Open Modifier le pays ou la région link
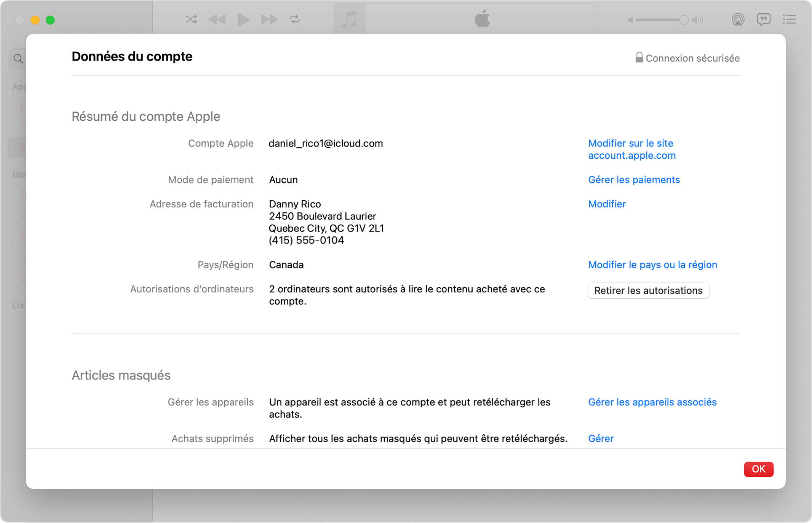The image size is (812, 523). 652,265
